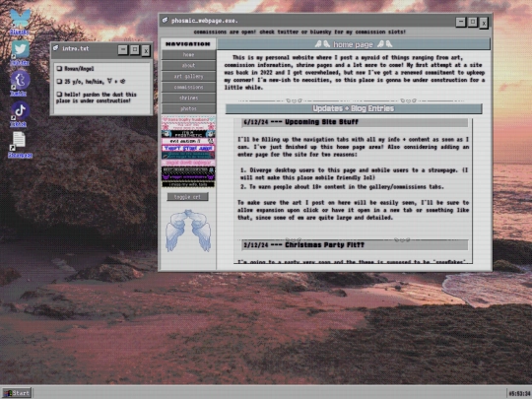Click the angel wings image in sidebar
The image size is (532, 399).
coord(188,232)
